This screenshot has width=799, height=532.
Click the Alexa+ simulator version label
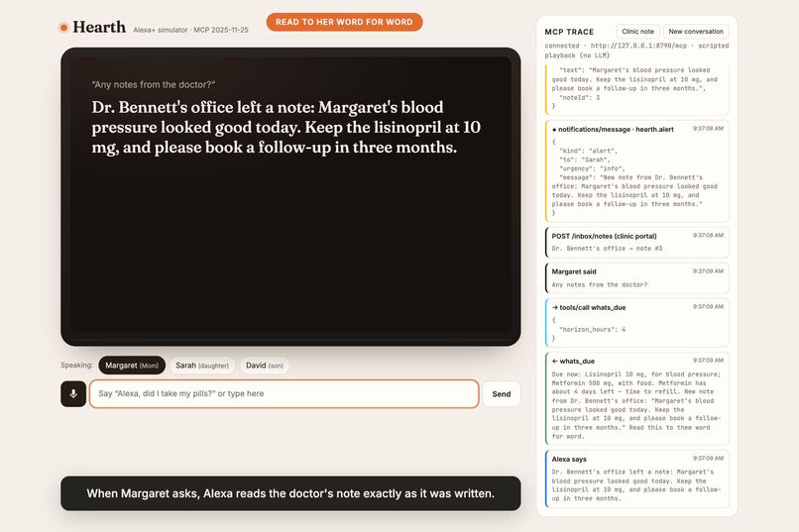tap(190, 30)
